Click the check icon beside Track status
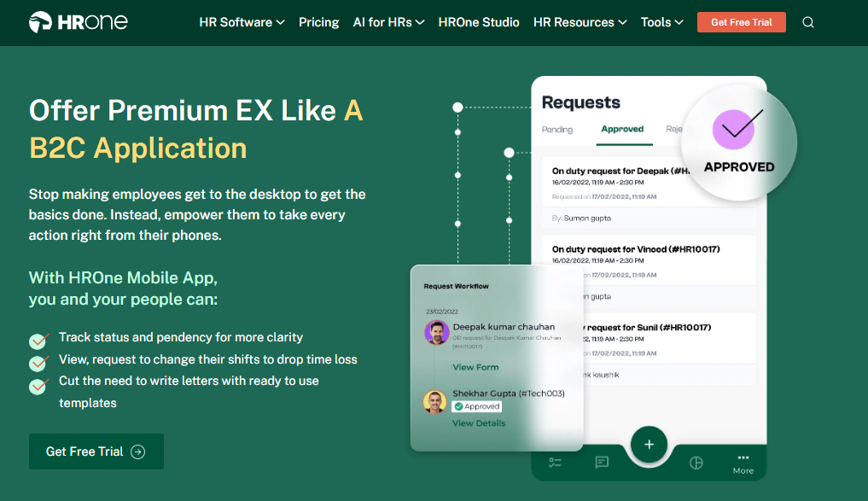 38,341
